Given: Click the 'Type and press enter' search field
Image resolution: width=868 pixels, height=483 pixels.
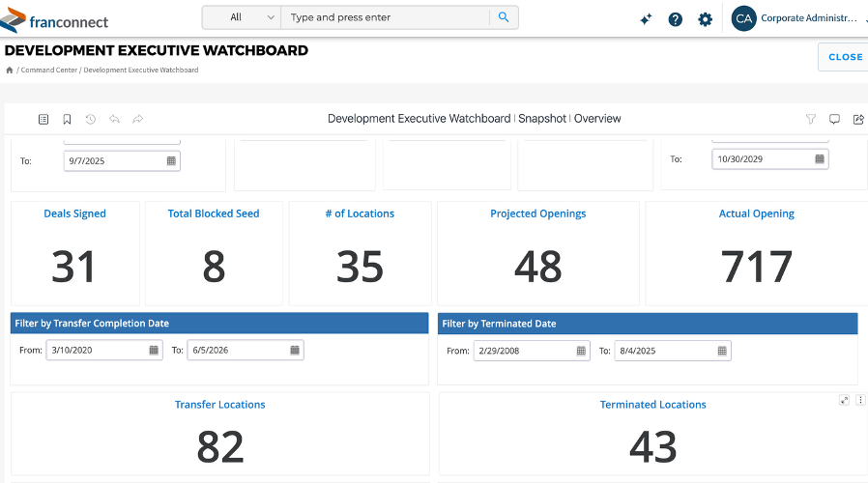Looking at the screenshot, I should 386,17.
